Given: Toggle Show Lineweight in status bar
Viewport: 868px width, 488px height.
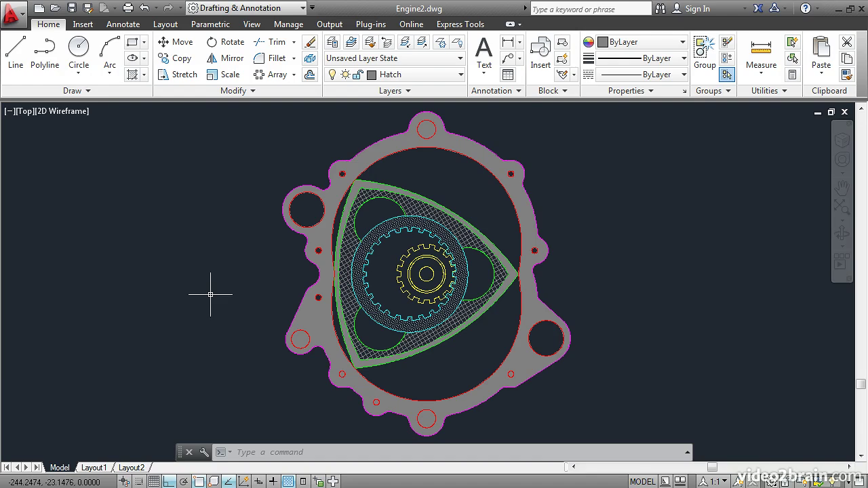Looking at the screenshot, I should coord(273,481).
